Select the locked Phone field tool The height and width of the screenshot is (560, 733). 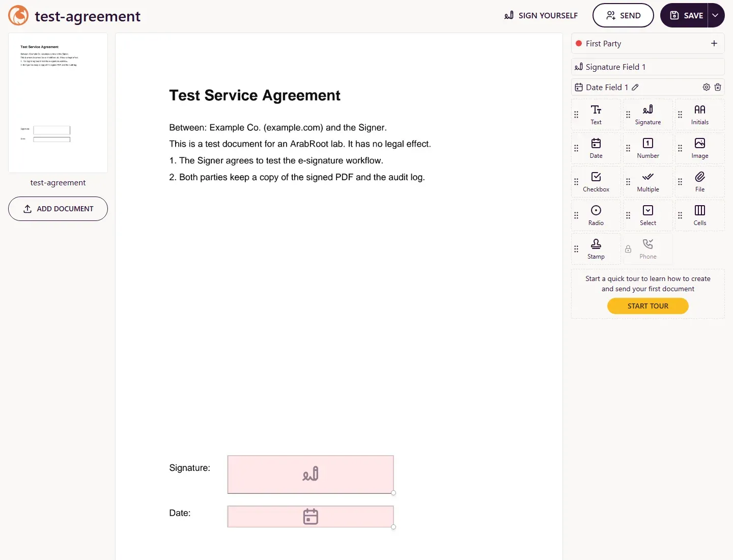click(648, 249)
